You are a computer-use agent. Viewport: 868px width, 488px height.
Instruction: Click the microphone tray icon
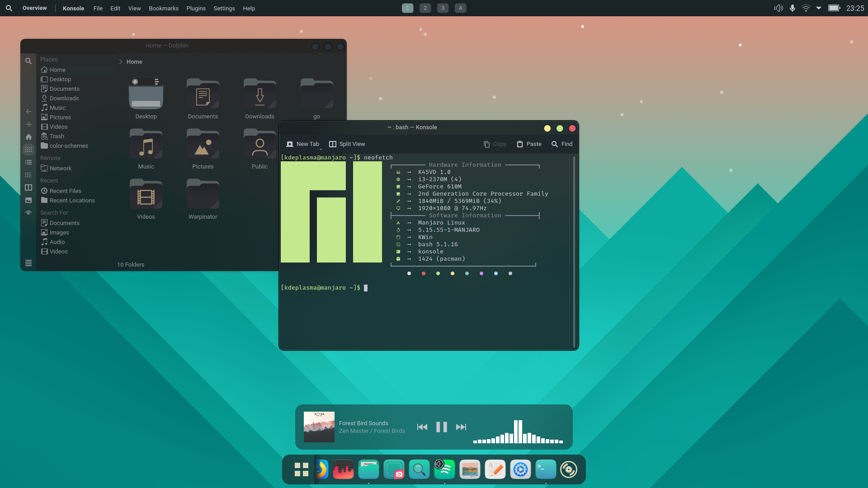click(x=793, y=8)
